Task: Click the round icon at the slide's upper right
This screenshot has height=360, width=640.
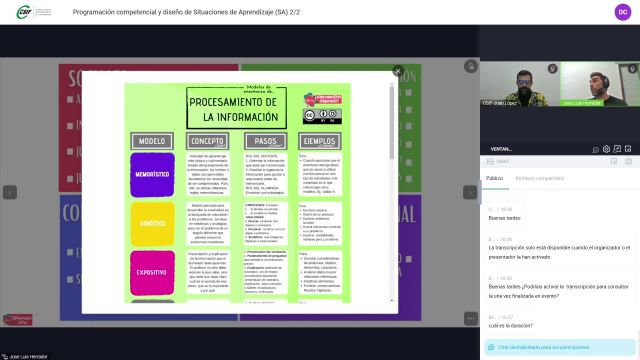Action: 471,66
